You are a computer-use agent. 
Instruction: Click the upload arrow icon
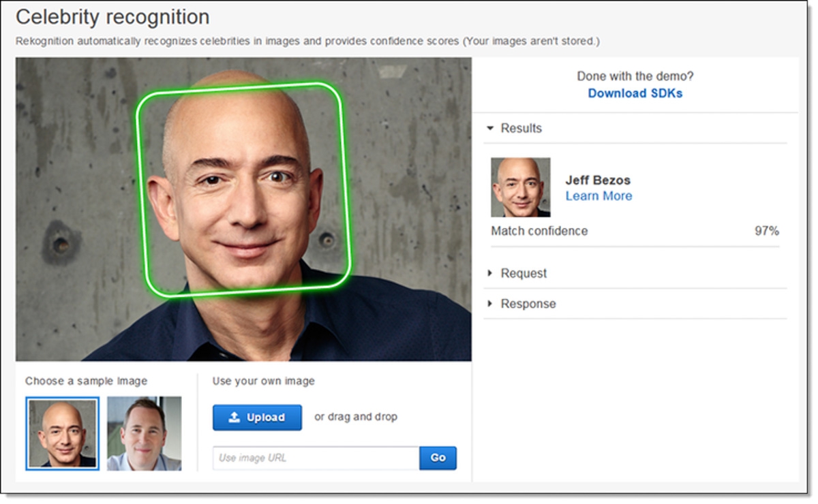pyautogui.click(x=234, y=418)
